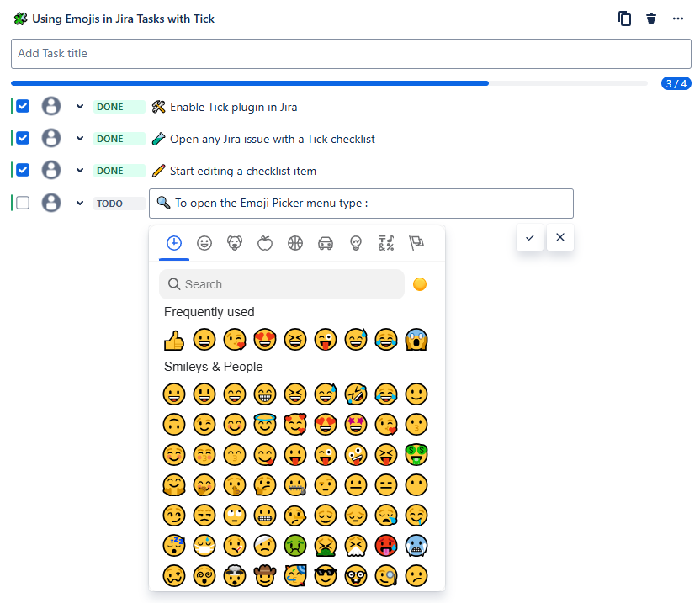The height and width of the screenshot is (603, 700).
Task: Insert the face with medical mask emoji
Action: [204, 546]
